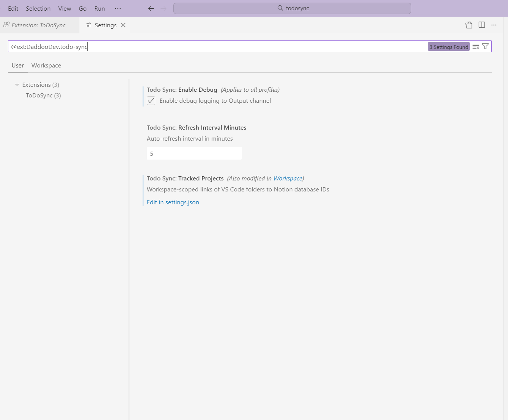Switch to the Settings editor tab
This screenshot has height=420, width=508.
pyautogui.click(x=105, y=25)
